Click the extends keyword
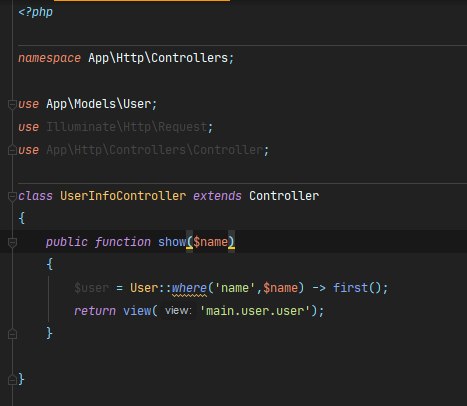Screen dimensions: 467x406 [x=217, y=196]
